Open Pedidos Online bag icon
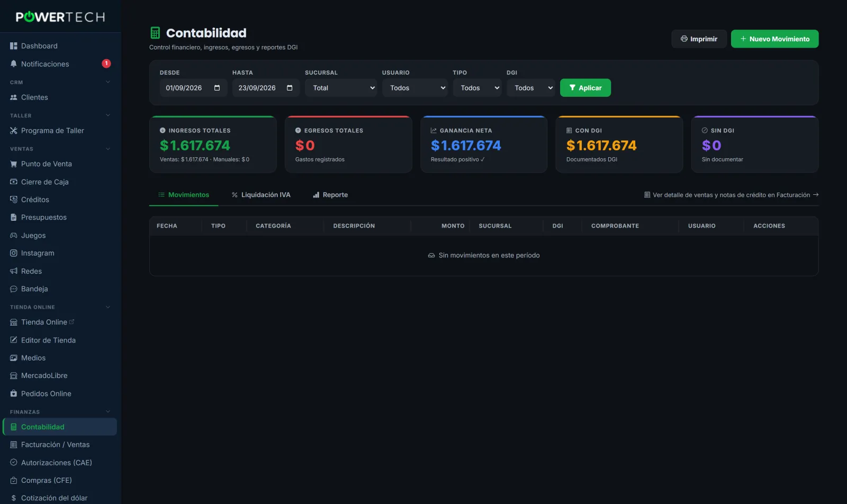Screen dimensions: 847x504 [x=14, y=393]
